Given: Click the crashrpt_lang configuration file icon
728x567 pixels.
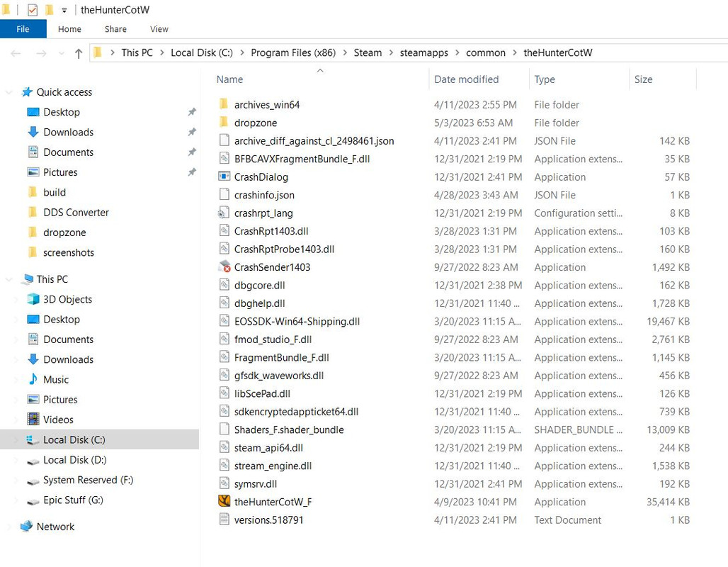Looking at the screenshot, I should point(224,213).
